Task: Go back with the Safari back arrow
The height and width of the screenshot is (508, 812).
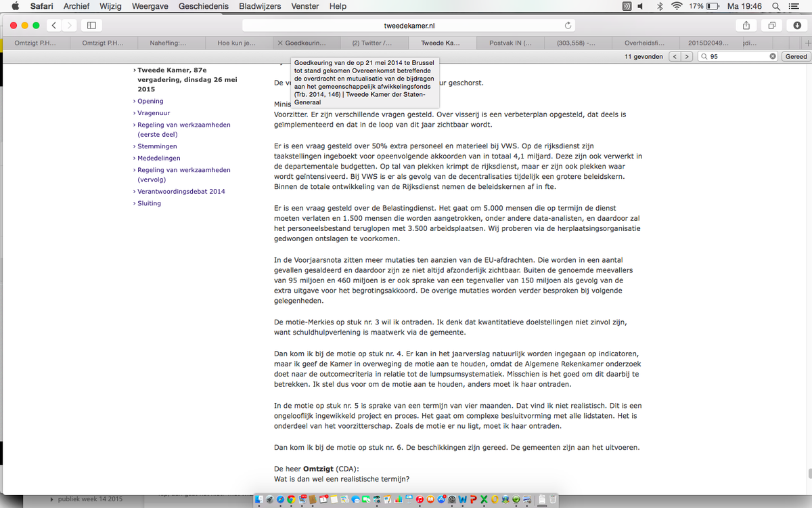Action: pos(53,25)
